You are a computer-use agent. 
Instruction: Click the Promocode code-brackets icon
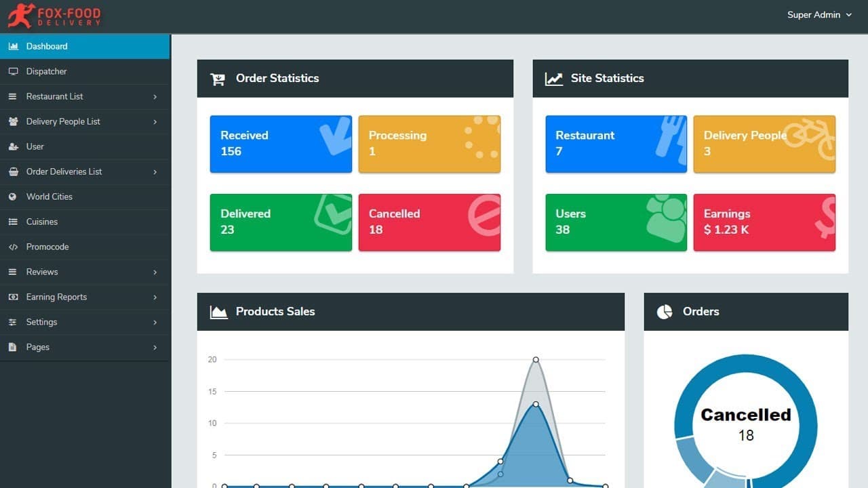pos(13,247)
